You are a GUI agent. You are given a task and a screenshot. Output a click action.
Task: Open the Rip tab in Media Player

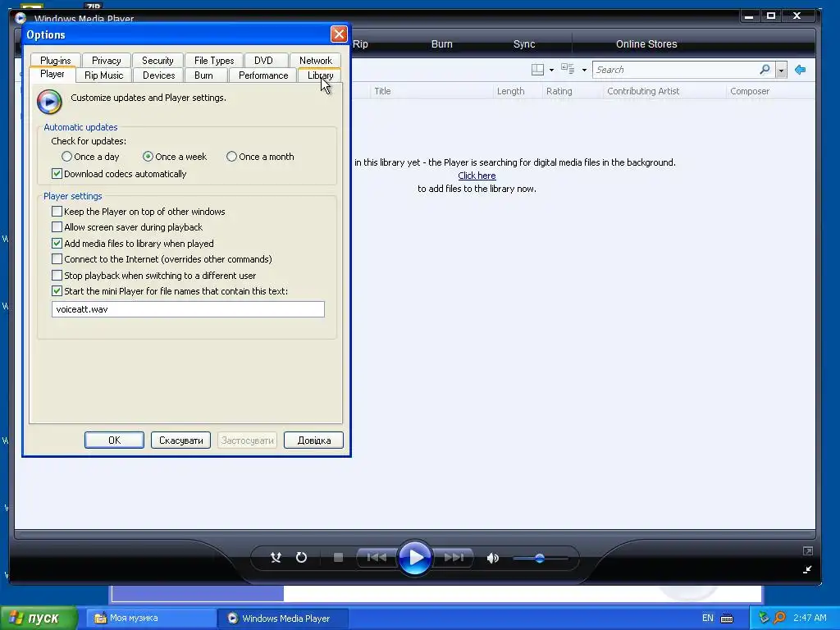click(x=361, y=44)
